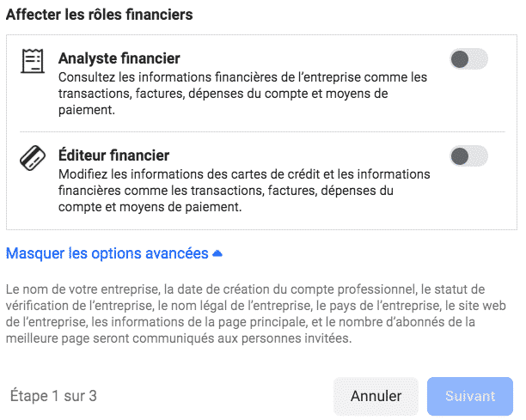Click the receipt icon beside Analyste financier
Viewport: 526px width, 420px height.
32,62
